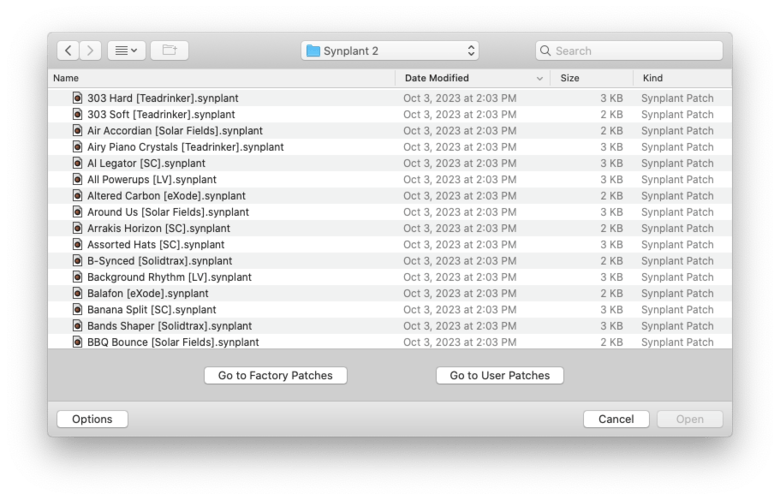Click the 3 KB size of All Powerups row
This screenshot has height=500, width=780.
(x=611, y=179)
